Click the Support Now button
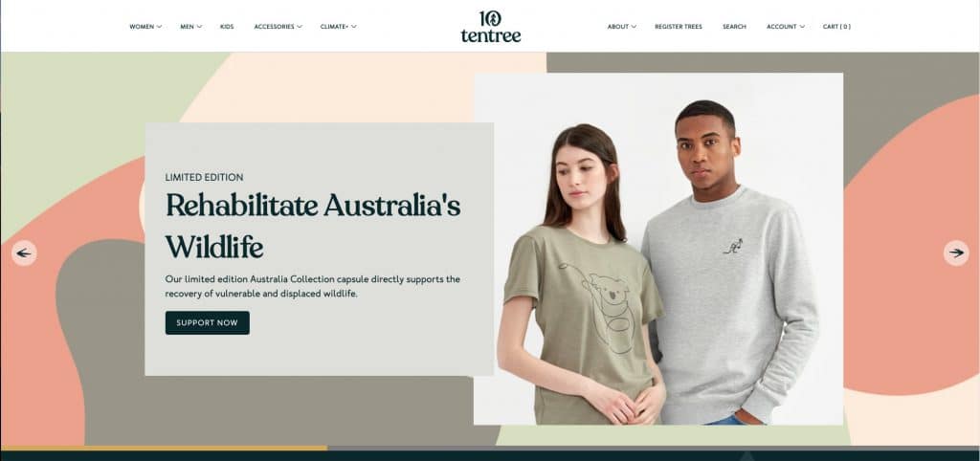 [x=208, y=323]
